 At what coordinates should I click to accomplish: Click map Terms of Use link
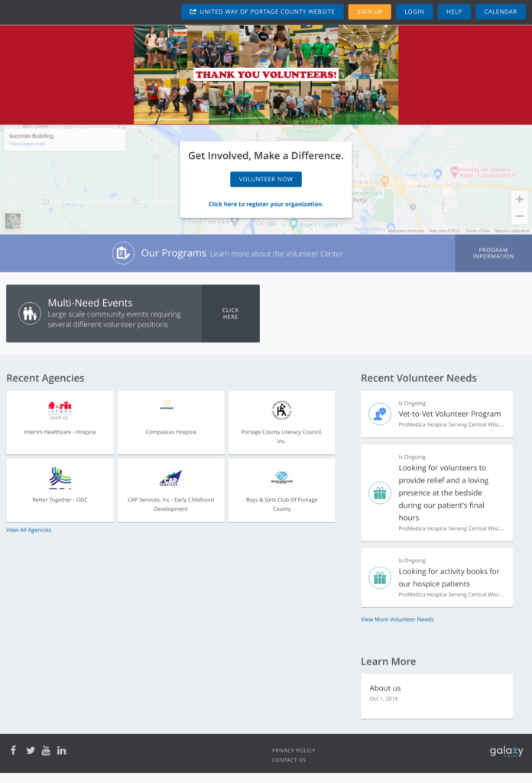click(477, 231)
